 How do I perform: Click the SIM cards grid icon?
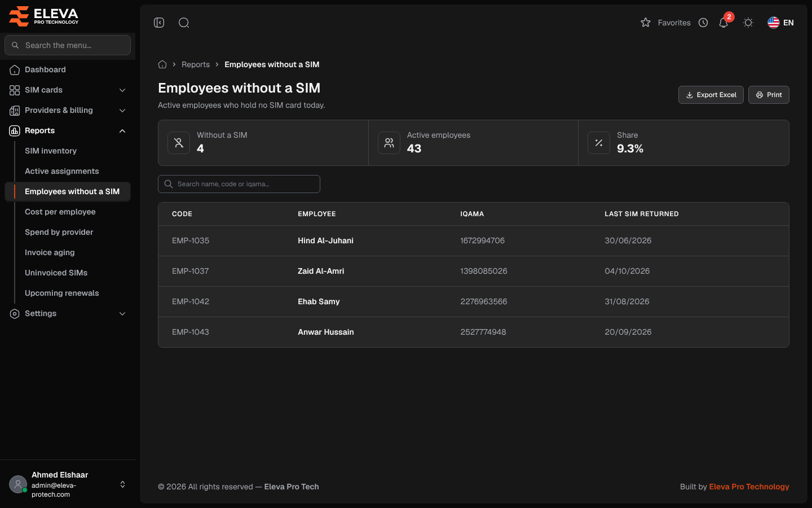pos(15,90)
